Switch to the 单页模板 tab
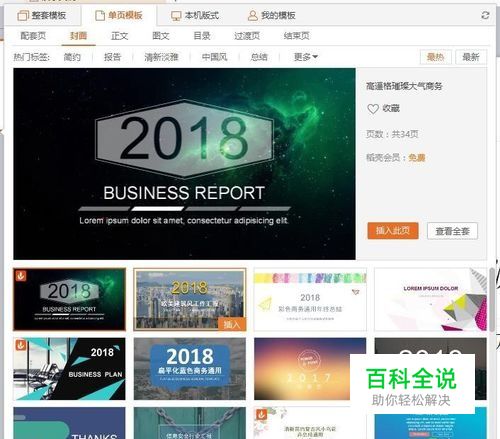The width and height of the screenshot is (500, 439). tap(119, 15)
